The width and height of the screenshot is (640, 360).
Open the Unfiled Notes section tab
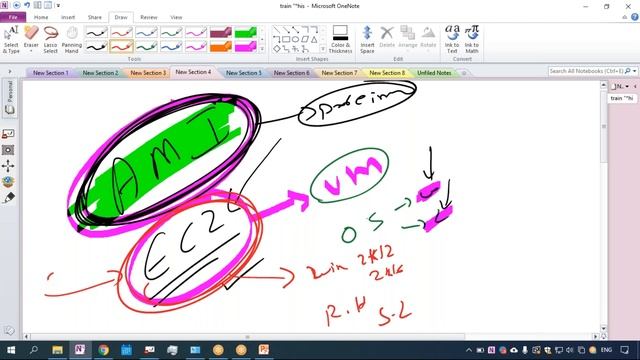click(434, 73)
